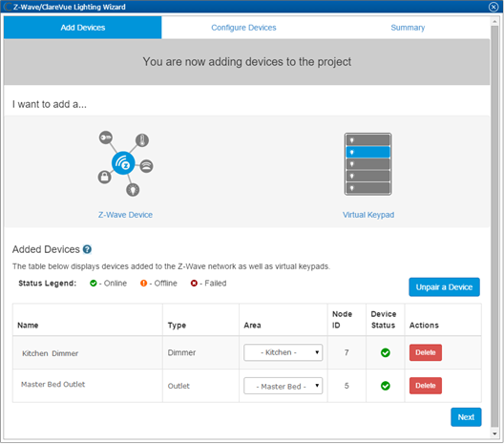Switch to the Add Devices tab
This screenshot has height=444, width=504.
[83, 28]
